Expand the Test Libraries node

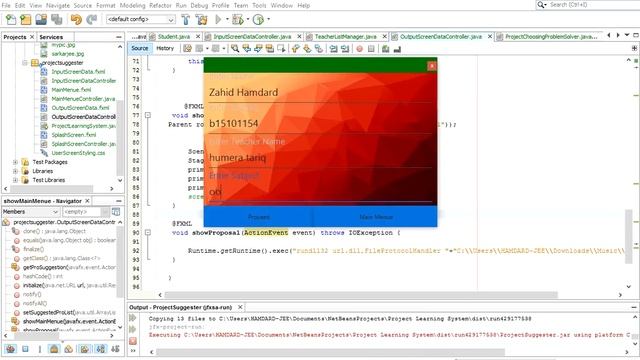[x=16, y=180]
